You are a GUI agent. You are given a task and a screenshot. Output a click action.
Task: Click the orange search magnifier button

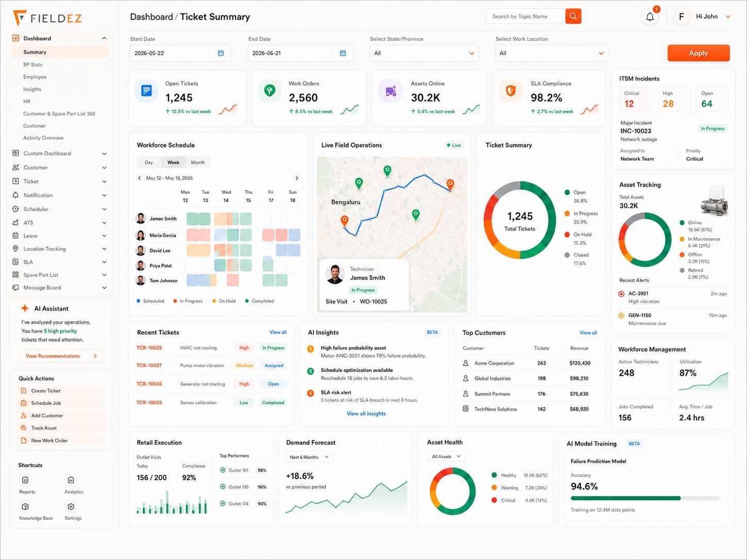[573, 17]
